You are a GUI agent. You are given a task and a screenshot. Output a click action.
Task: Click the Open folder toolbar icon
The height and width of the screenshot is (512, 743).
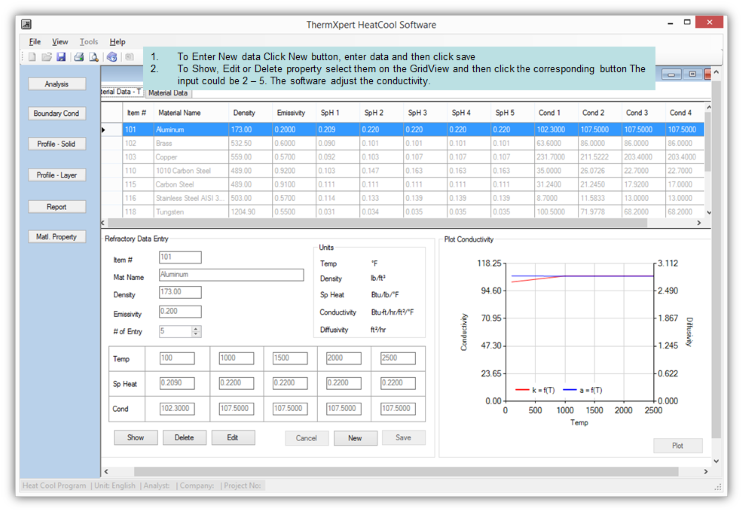(x=46, y=57)
